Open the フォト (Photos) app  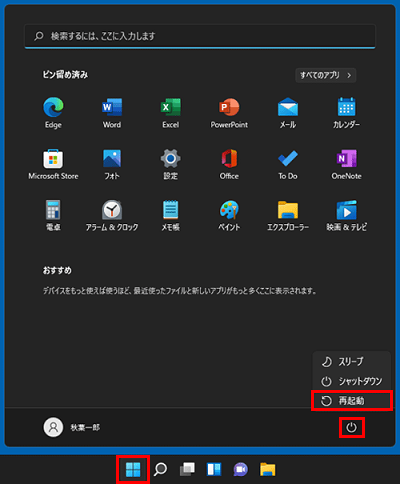pyautogui.click(x=112, y=164)
